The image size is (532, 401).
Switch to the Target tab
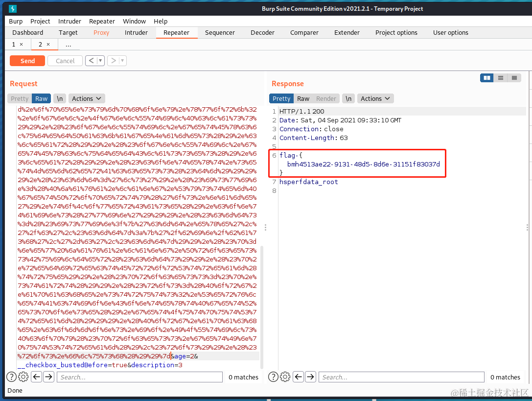click(x=68, y=33)
